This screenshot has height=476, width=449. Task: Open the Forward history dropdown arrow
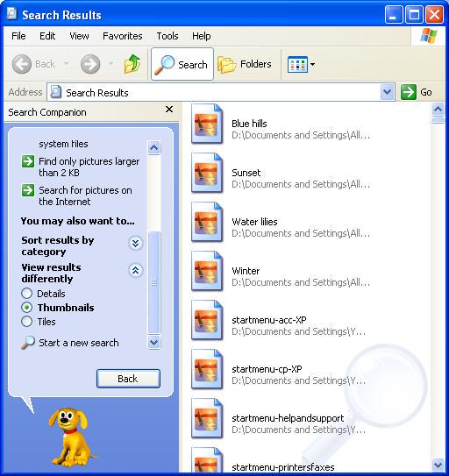pyautogui.click(x=110, y=64)
